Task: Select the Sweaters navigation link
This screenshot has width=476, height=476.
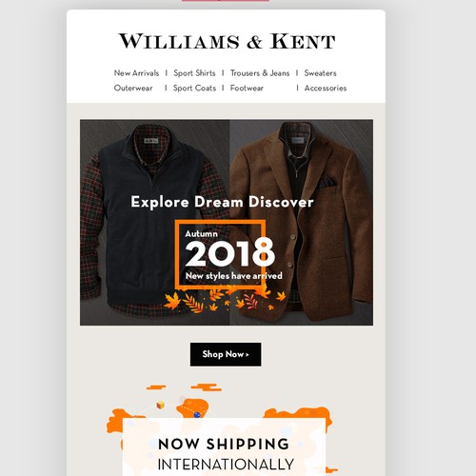Action: tap(320, 73)
